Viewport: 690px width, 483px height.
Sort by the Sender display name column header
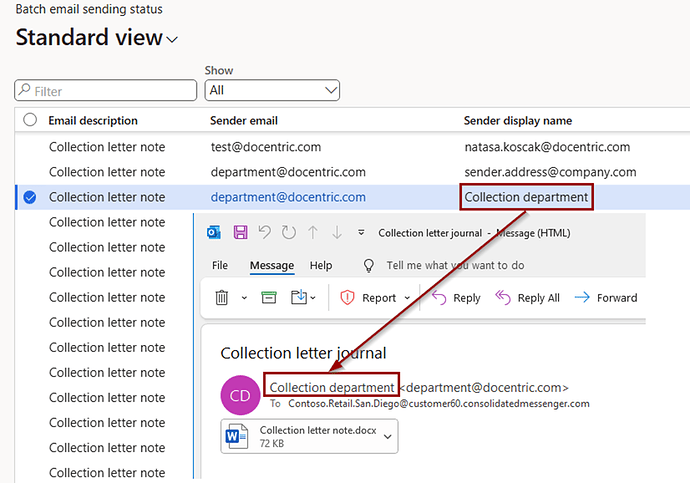[x=518, y=121]
